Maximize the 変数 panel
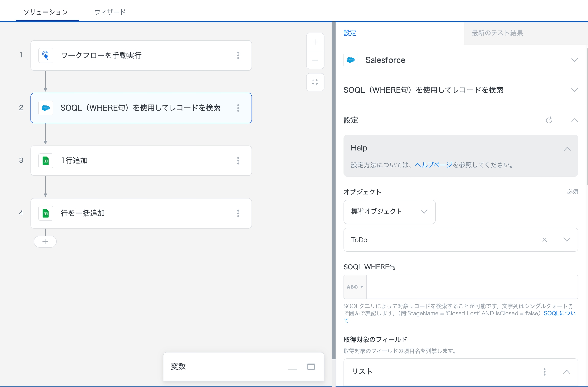Viewport: 588px width, 387px height. pos(311,367)
